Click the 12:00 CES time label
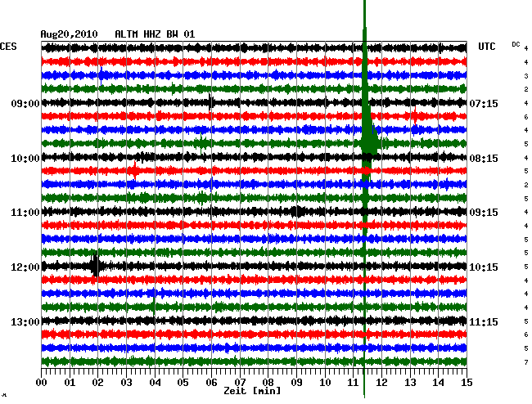The width and height of the screenshot is (532, 404). [25, 267]
